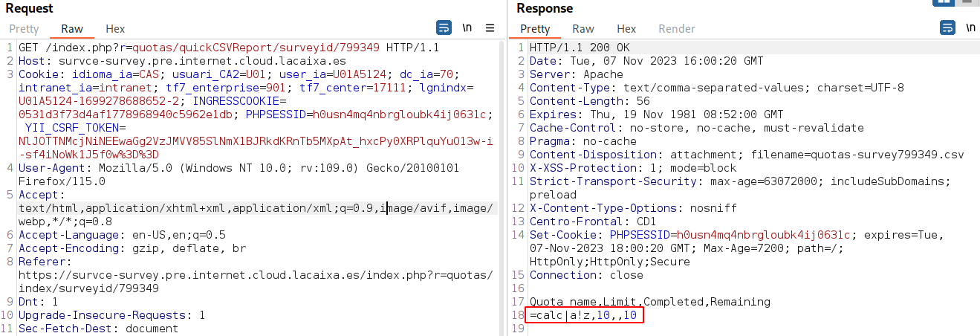Screen dimensions: 980x336
Task: Click the PHPSESSID value in request Cookie header
Action: pyautogui.click(x=400, y=114)
